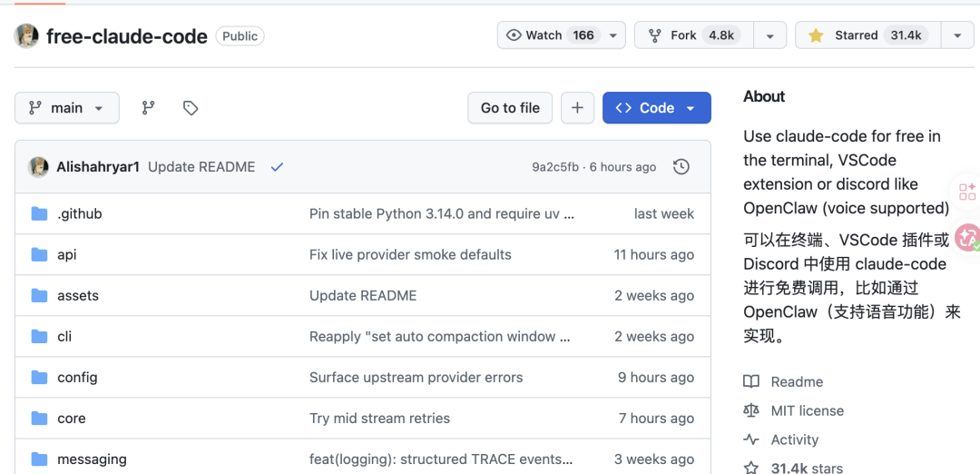
Task: Open the free-claude-code repository title link
Action: (127, 36)
